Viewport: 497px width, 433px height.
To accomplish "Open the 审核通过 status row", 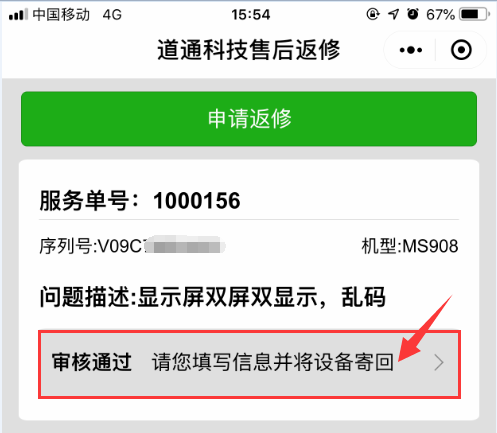I will pyautogui.click(x=249, y=364).
